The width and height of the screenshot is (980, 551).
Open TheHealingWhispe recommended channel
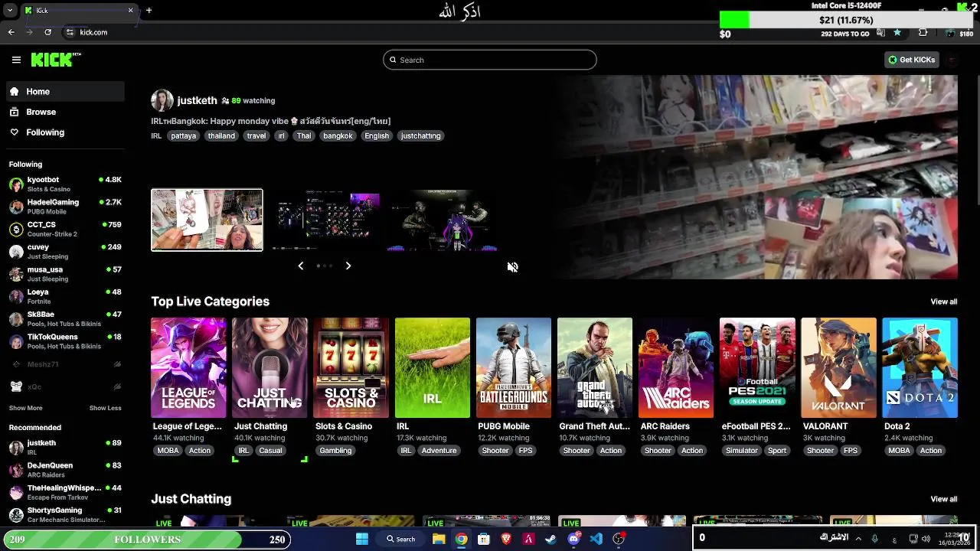tap(65, 492)
